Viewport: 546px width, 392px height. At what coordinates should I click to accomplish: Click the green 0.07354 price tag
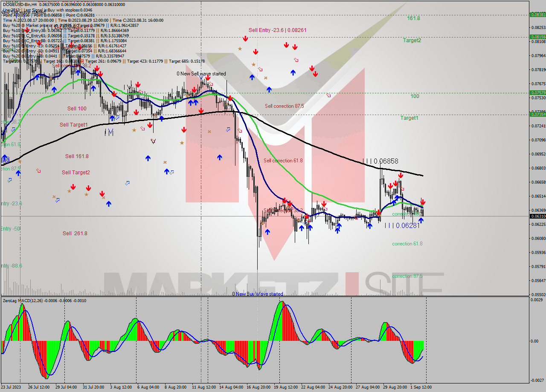tap(537, 114)
